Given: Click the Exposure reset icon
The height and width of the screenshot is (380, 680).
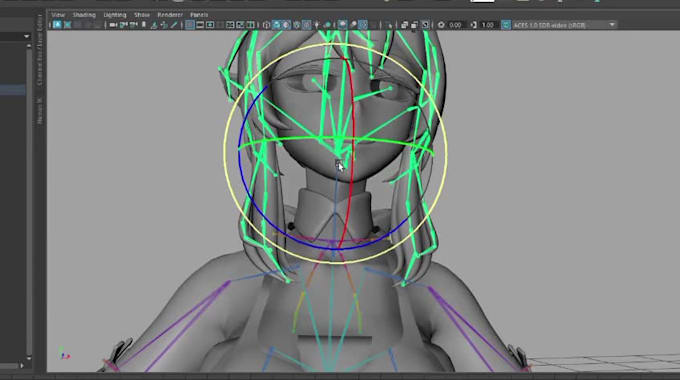Looking at the screenshot, I should click(x=441, y=25).
